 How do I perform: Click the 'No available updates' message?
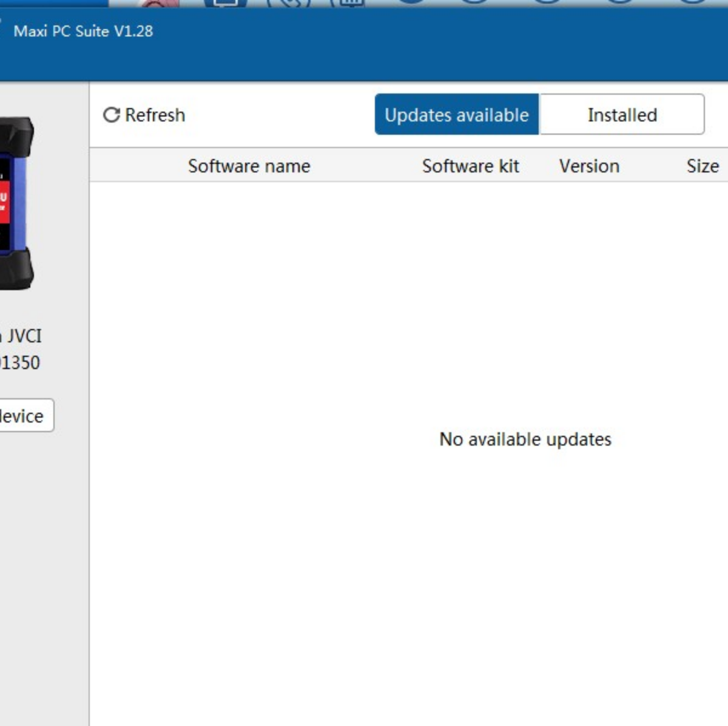(525, 439)
